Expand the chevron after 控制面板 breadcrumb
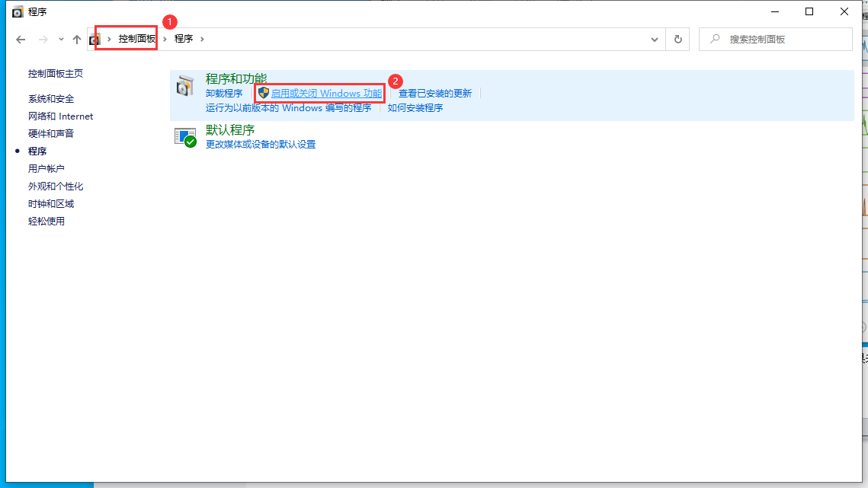 coord(165,39)
